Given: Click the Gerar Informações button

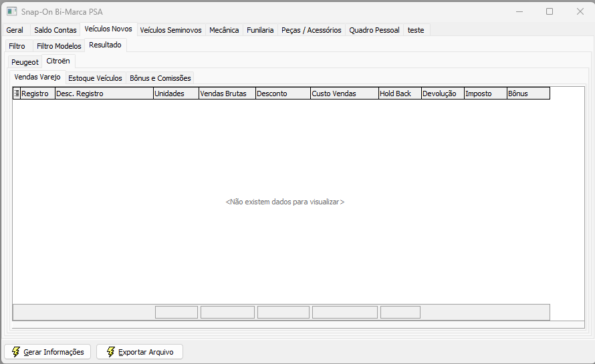Looking at the screenshot, I should (x=47, y=352).
